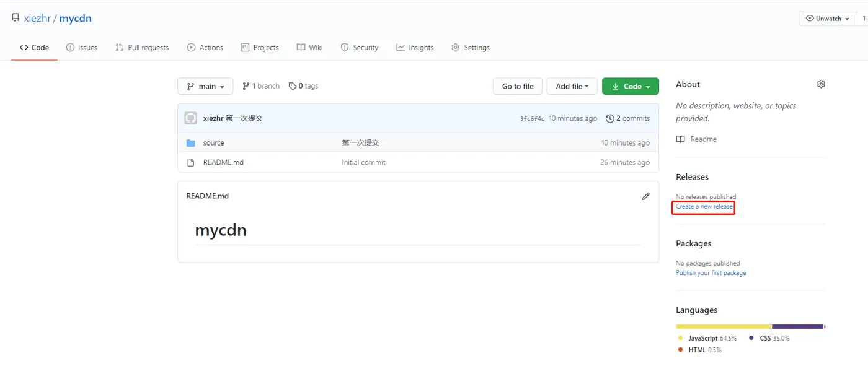
Task: Click the Releases heading
Action: pos(692,177)
